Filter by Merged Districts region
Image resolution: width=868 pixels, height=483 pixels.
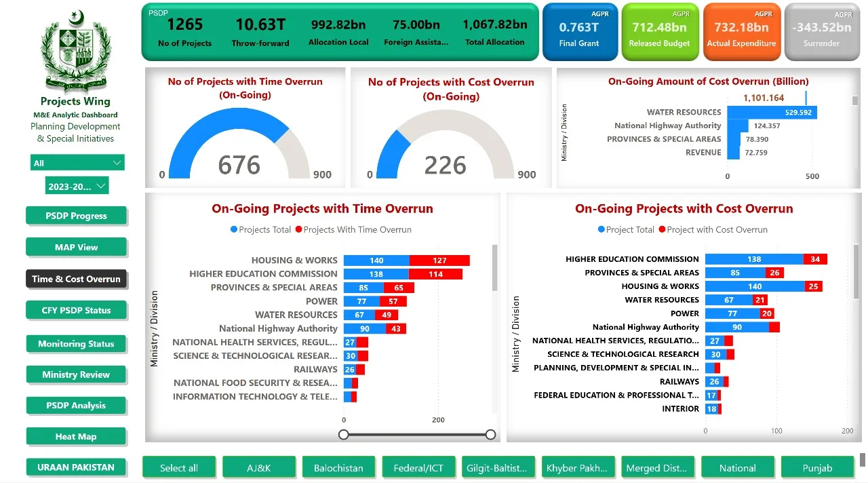658,467
